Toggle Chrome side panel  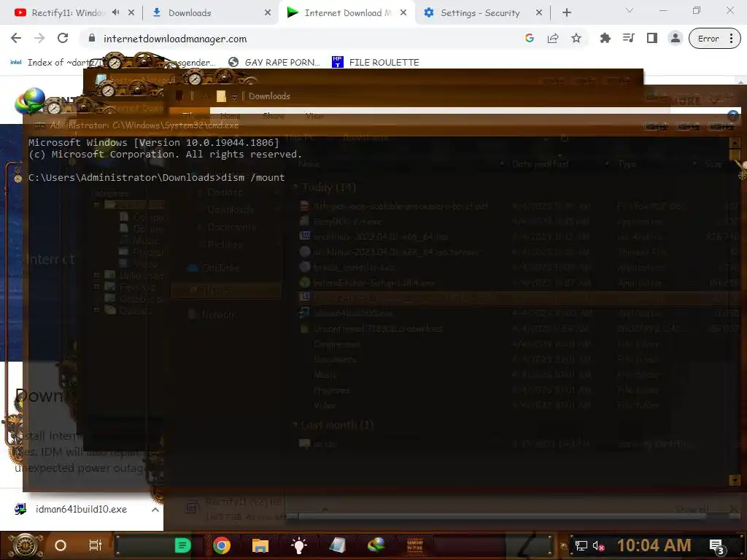click(x=651, y=39)
